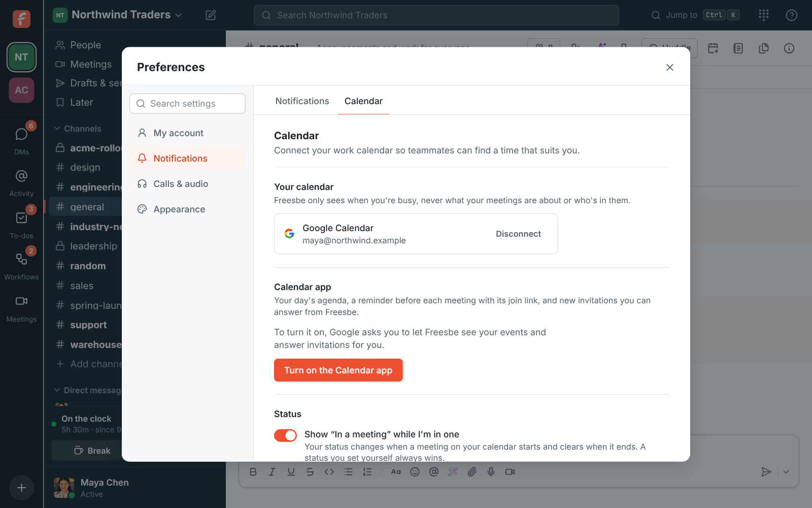Show channel info icon

coord(789,48)
